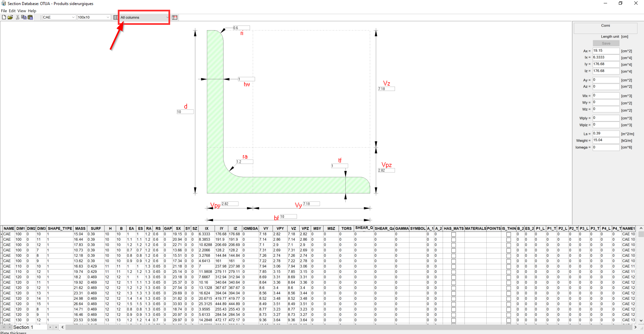Go to last record navigation arrow

click(56, 327)
